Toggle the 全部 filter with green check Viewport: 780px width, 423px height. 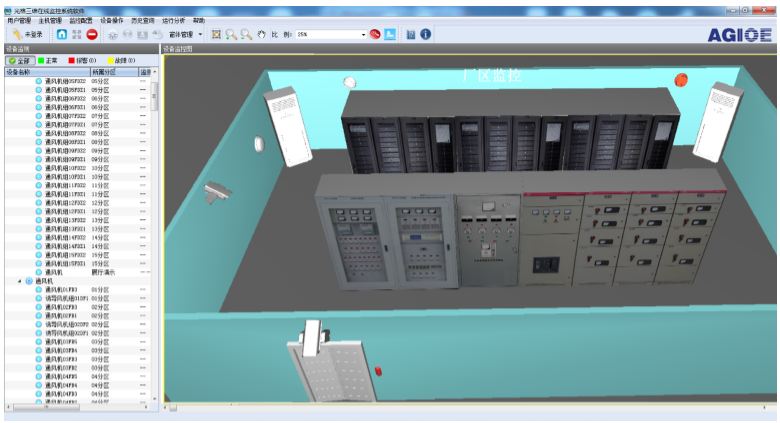[x=19, y=61]
